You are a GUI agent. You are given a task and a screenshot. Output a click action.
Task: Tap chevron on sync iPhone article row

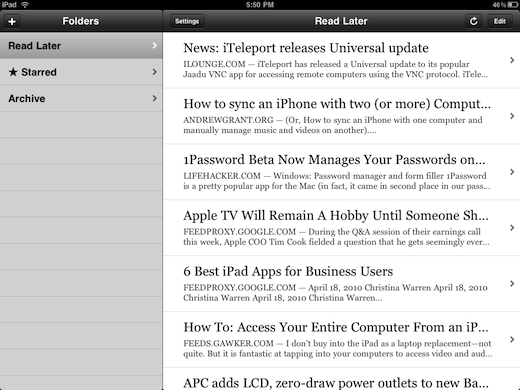point(512,116)
